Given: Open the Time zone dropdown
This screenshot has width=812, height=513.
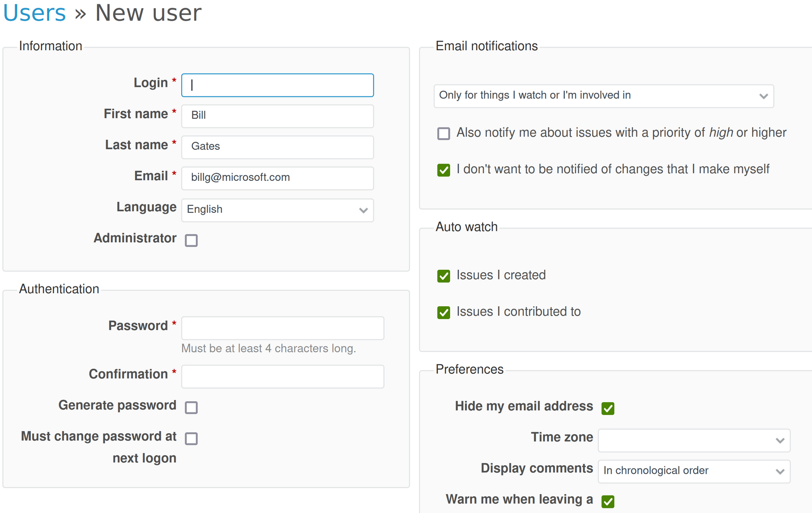Looking at the screenshot, I should tap(693, 440).
